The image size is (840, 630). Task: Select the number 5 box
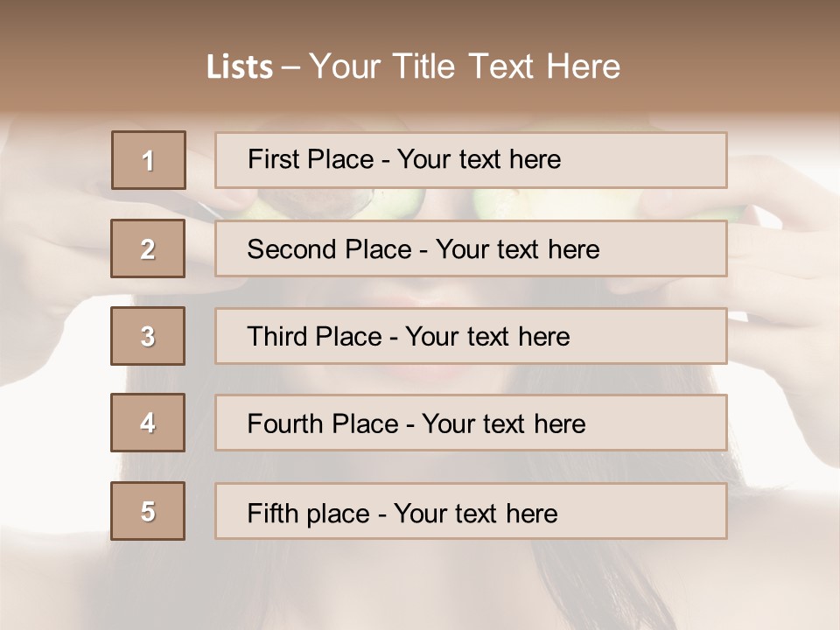coord(148,511)
